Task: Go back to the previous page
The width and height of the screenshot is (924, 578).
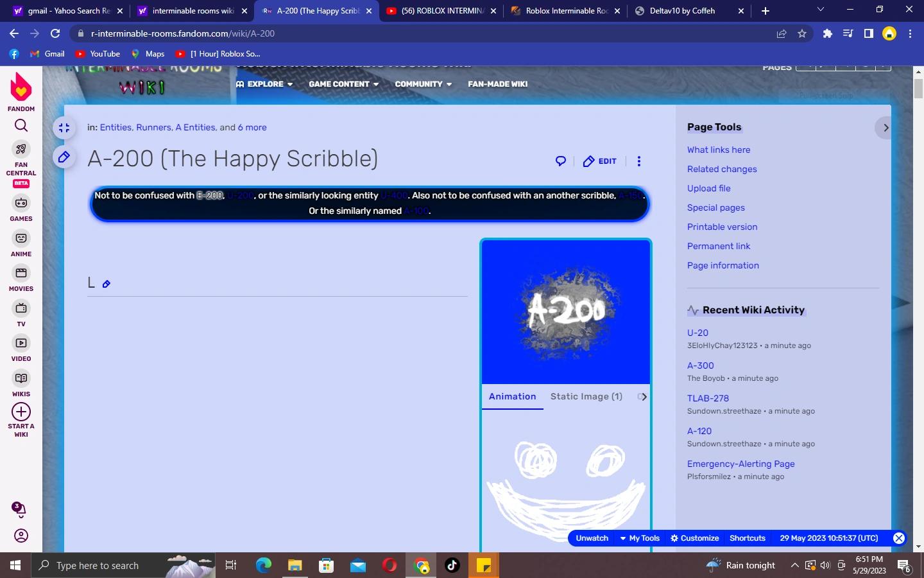Action: tap(14, 33)
